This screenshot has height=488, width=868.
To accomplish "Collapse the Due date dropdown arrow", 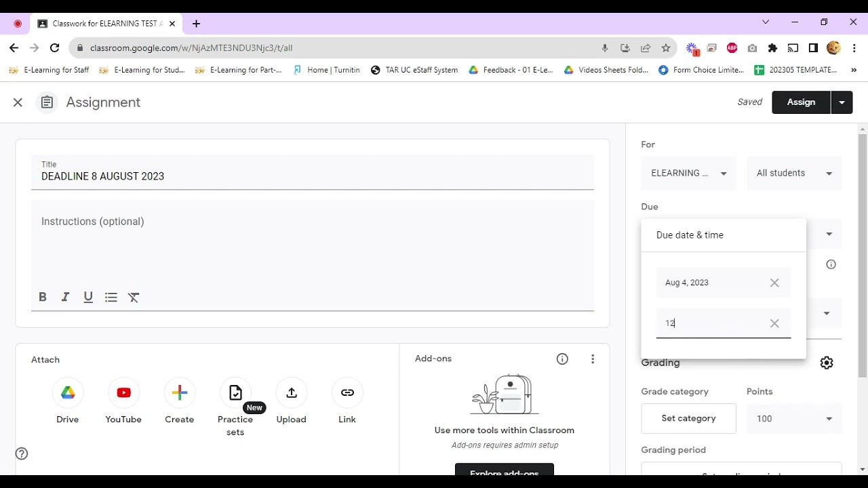I will [829, 235].
